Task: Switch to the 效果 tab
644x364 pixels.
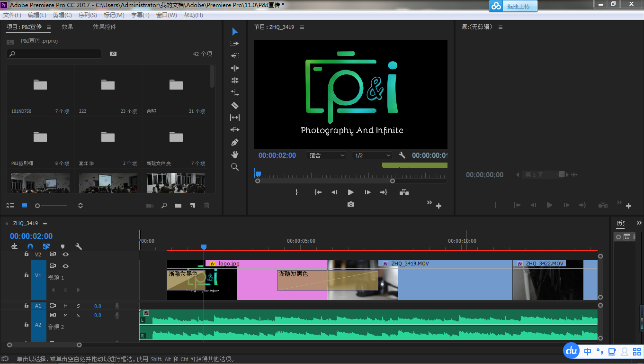Action: (x=67, y=27)
